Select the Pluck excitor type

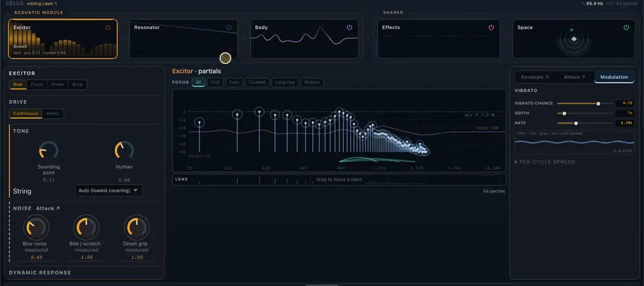click(x=37, y=84)
